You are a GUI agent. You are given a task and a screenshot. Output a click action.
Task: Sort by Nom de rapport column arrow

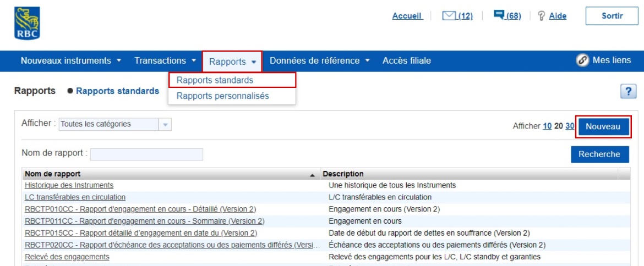coord(313,175)
